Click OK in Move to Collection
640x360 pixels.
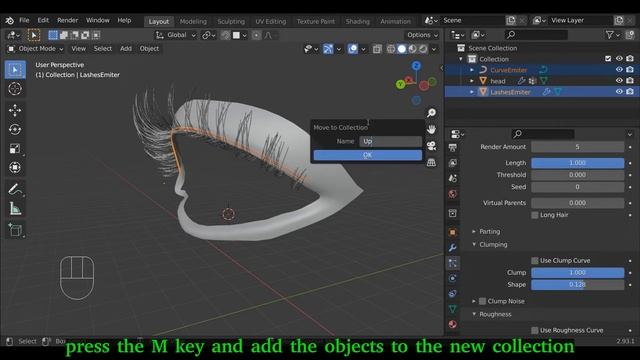(x=367, y=155)
